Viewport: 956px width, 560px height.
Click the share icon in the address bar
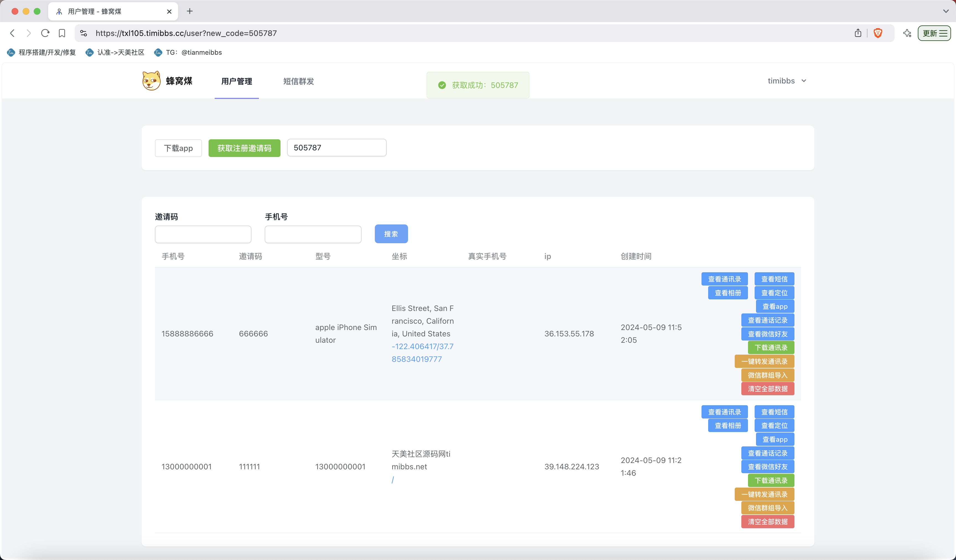click(x=858, y=33)
